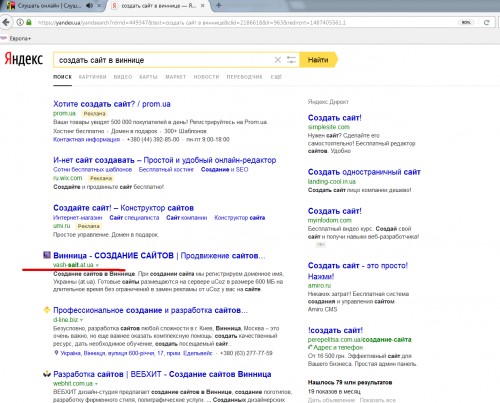Click the green padlock security icon
This screenshot has height=403, width=500.
pos(29,22)
